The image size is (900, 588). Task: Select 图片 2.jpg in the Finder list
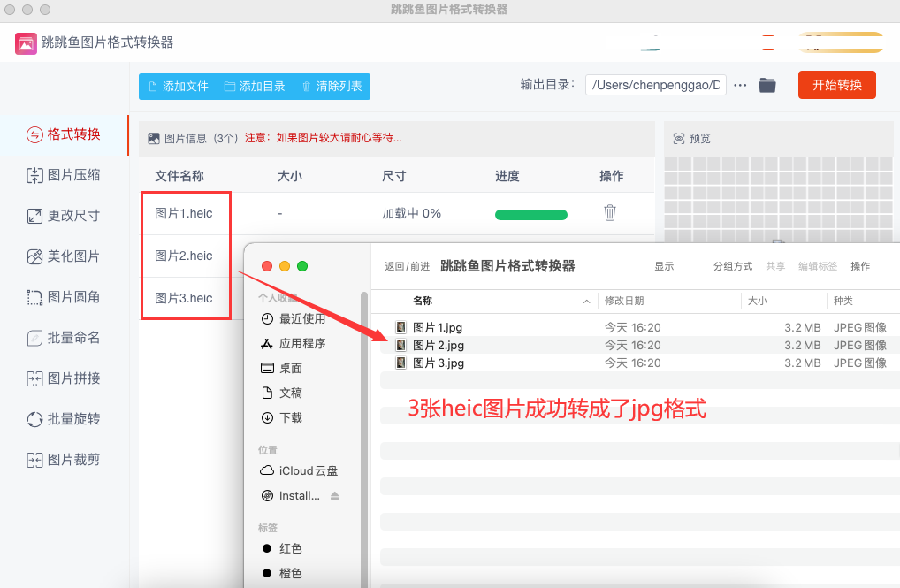point(439,345)
